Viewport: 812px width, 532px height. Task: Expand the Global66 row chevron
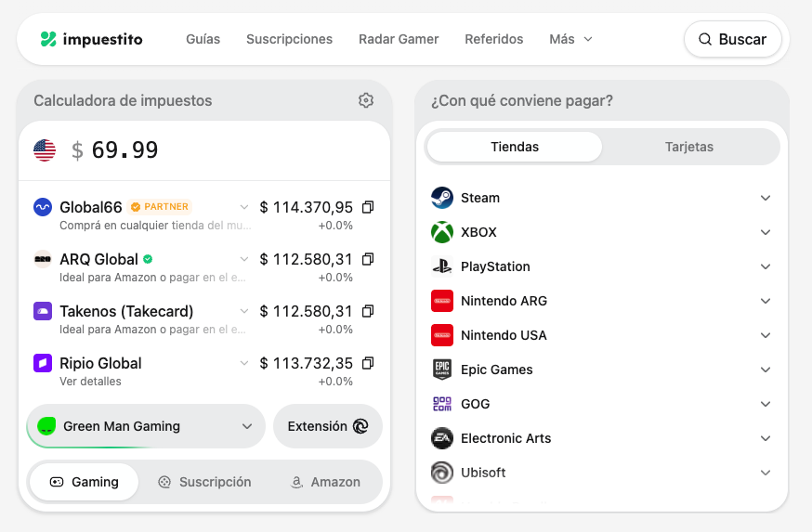(244, 207)
